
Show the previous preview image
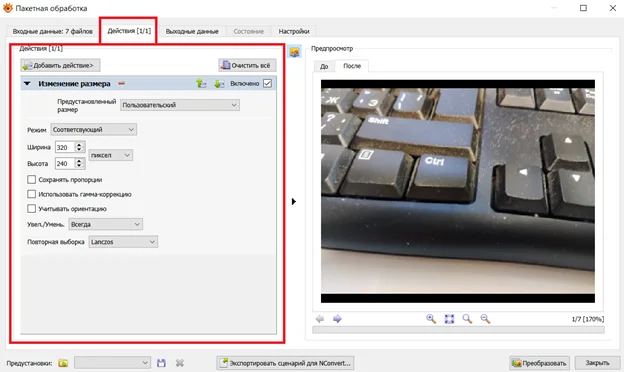coord(320,319)
